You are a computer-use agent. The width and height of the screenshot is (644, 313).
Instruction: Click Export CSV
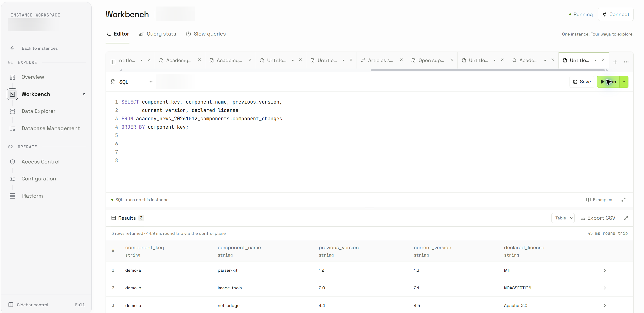pos(598,218)
